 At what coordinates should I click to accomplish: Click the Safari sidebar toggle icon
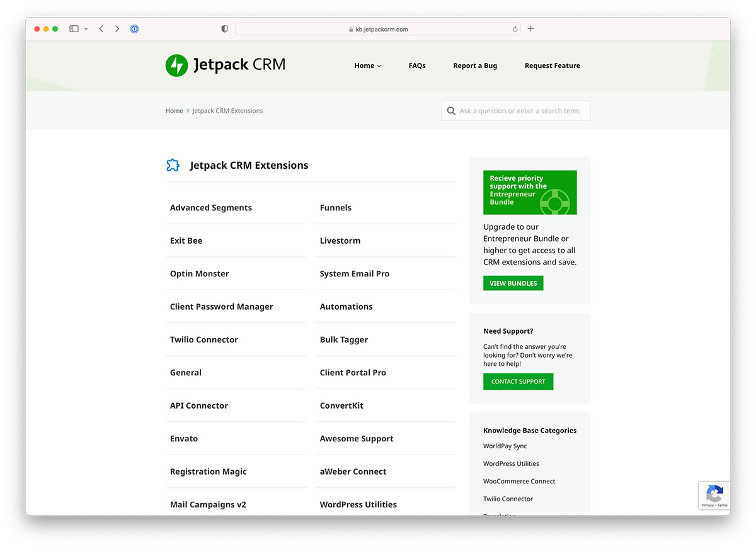click(74, 29)
